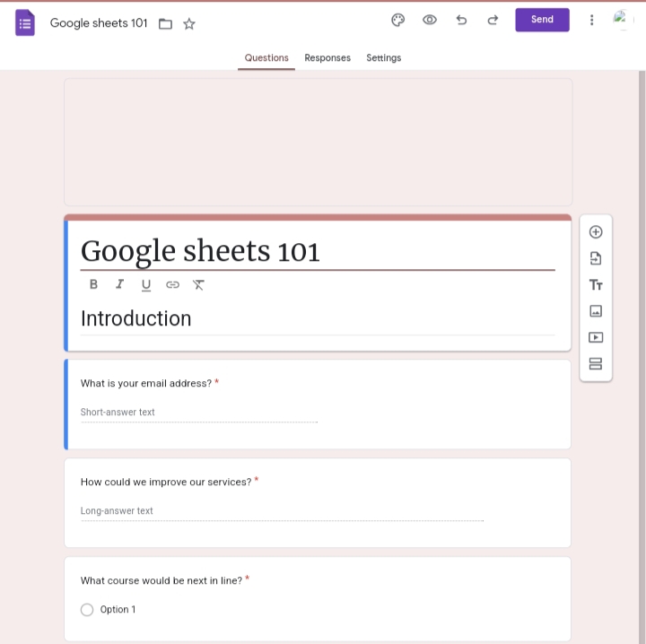Add a new question

click(596, 231)
